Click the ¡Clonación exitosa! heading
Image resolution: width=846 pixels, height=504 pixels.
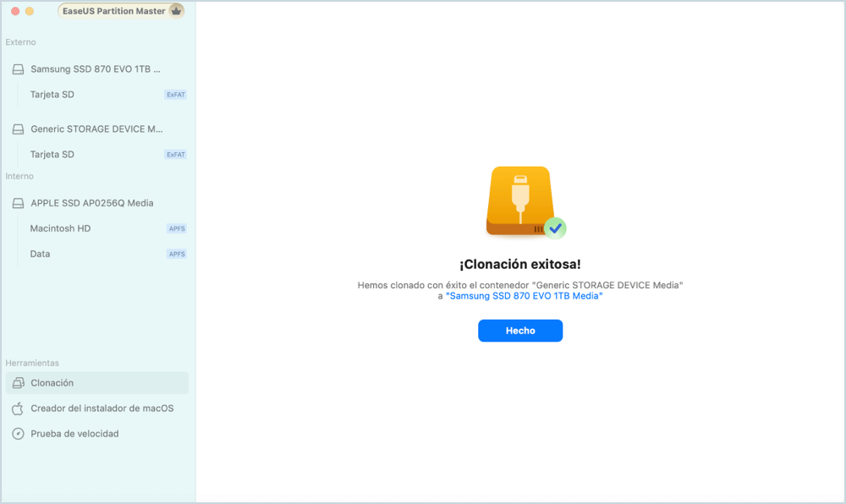[x=520, y=264]
